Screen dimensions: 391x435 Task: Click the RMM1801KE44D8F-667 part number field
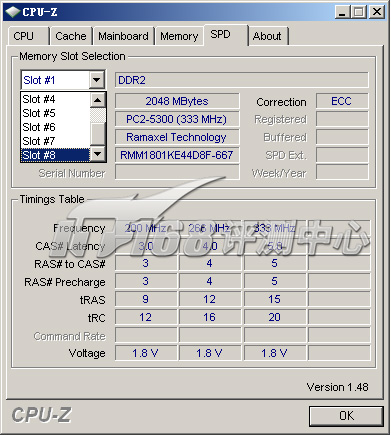pyautogui.click(x=177, y=155)
